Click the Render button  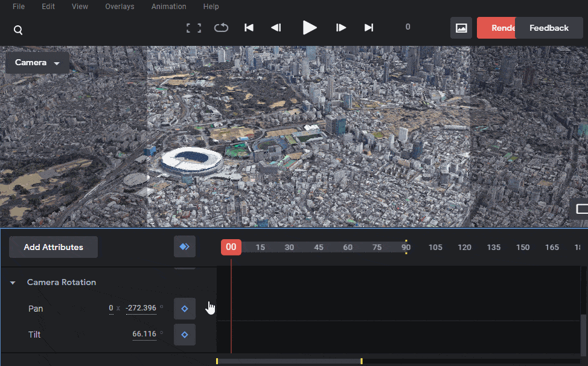502,27
